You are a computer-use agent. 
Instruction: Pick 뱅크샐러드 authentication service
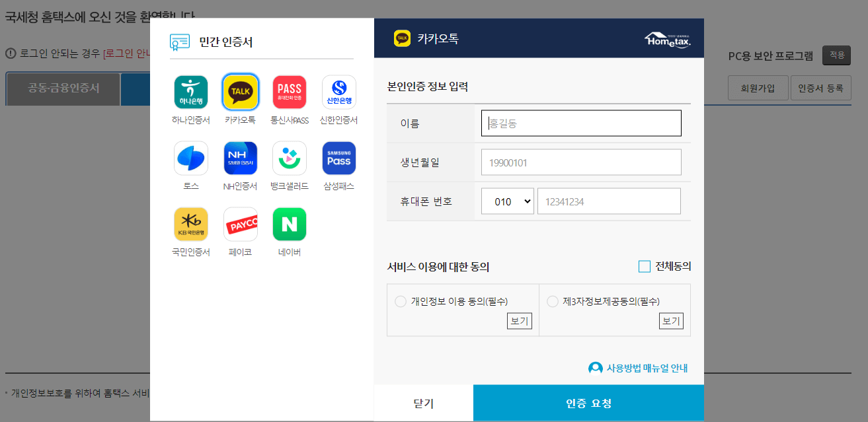[x=289, y=158]
